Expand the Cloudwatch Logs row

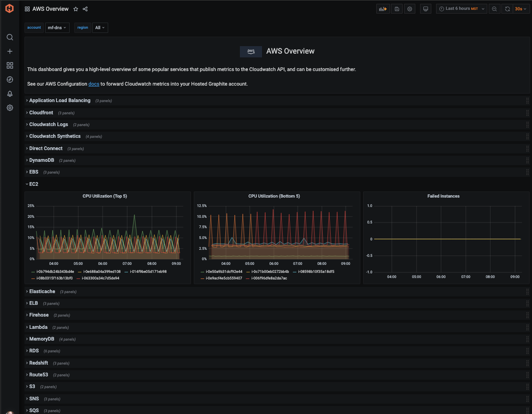coord(48,125)
